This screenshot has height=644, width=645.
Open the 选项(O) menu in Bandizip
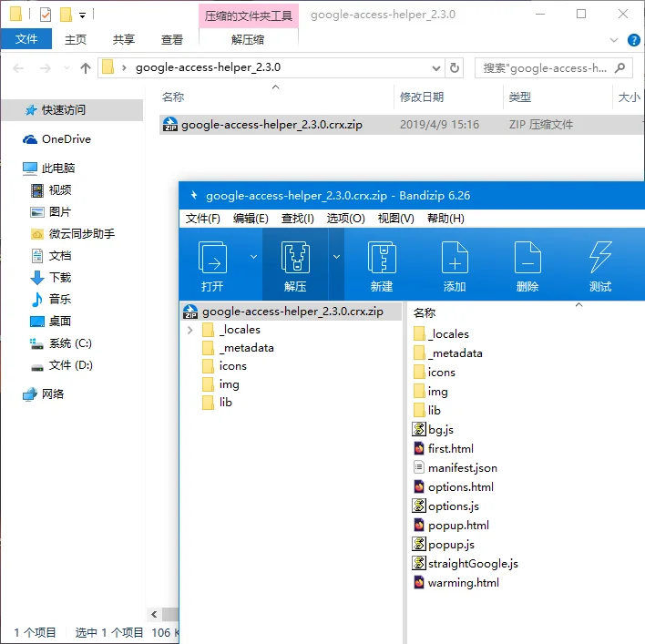pyautogui.click(x=345, y=219)
